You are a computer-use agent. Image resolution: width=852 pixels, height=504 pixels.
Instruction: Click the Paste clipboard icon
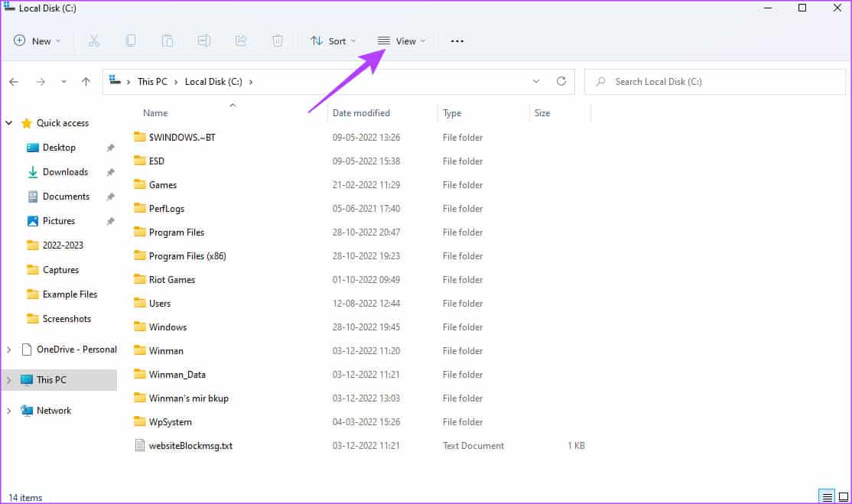pyautogui.click(x=167, y=41)
